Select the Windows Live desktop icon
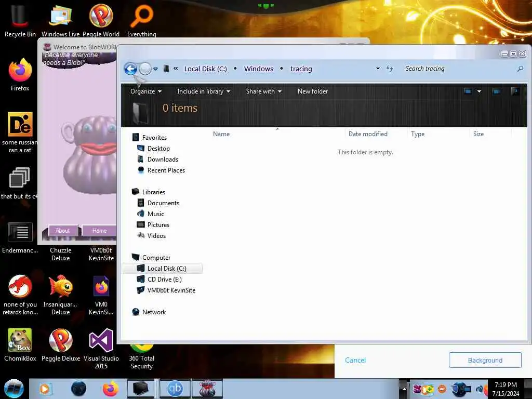This screenshot has height=399, width=532. [x=60, y=21]
